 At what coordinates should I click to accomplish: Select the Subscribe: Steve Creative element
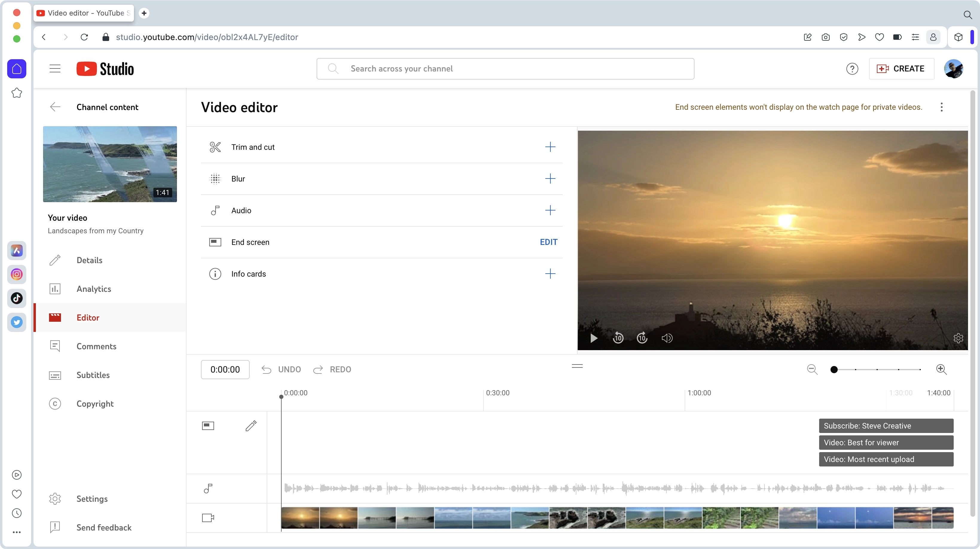point(886,425)
